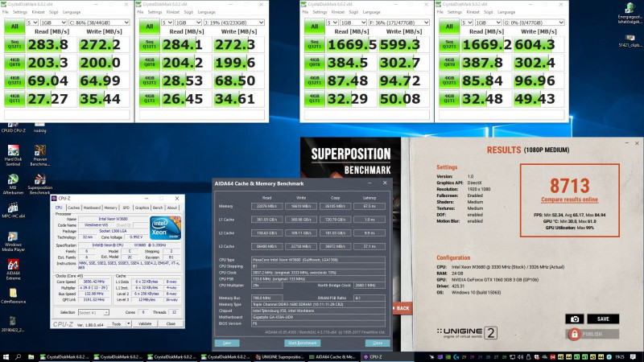This screenshot has height=362, width=644.
Task: Open File menu in C: drive CrystalDiskMark
Action: coord(6,12)
